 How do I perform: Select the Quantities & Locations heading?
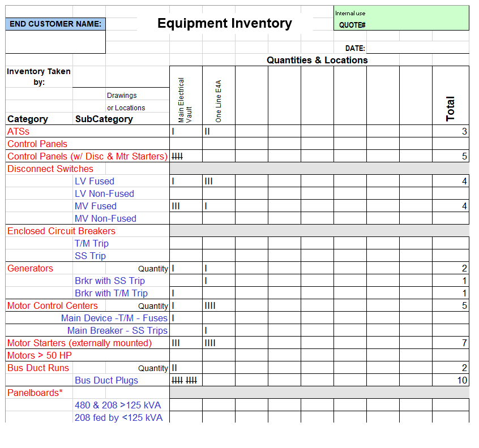tap(317, 60)
